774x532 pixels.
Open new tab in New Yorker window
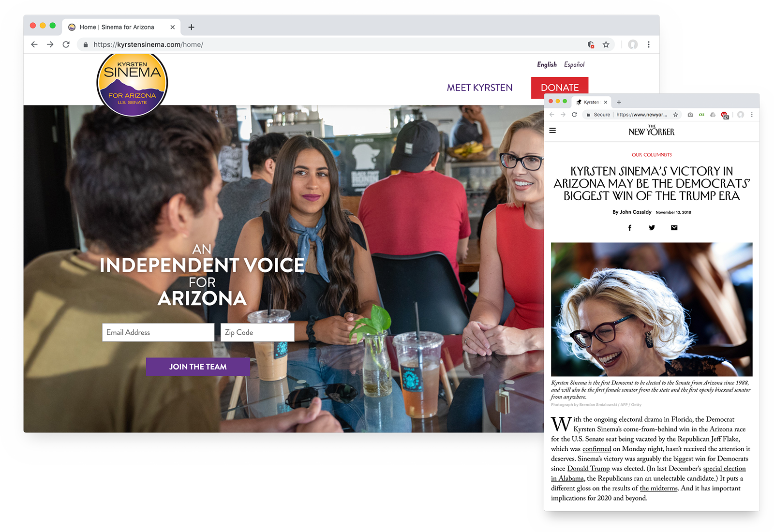tap(619, 102)
